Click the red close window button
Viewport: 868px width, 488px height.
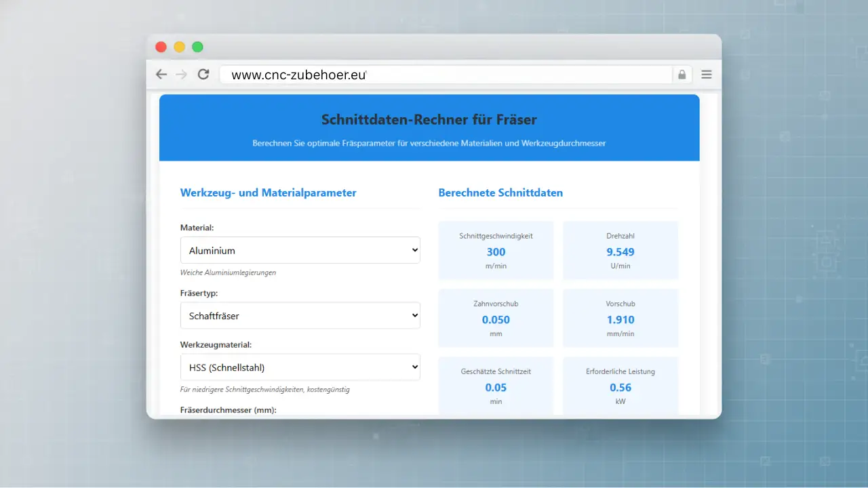pyautogui.click(x=161, y=47)
